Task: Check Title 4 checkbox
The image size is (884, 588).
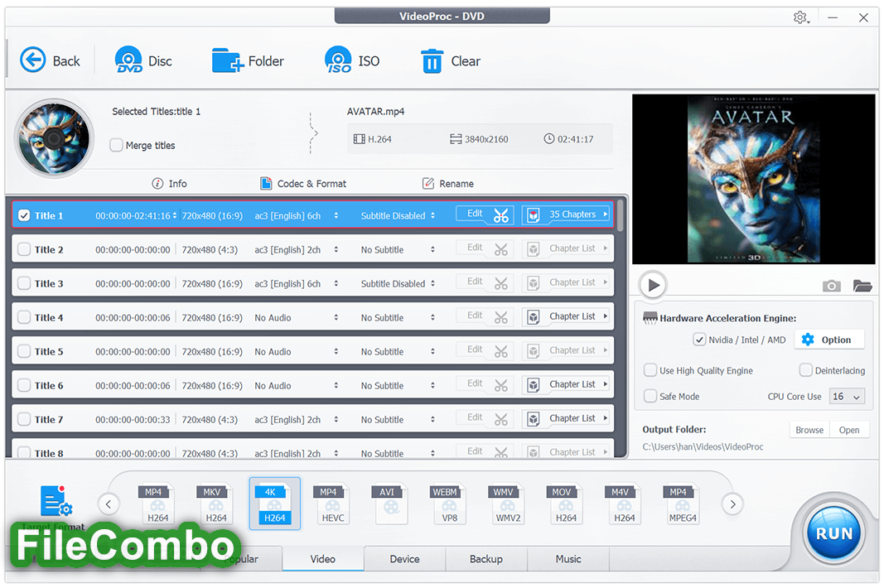Action: coord(24,317)
